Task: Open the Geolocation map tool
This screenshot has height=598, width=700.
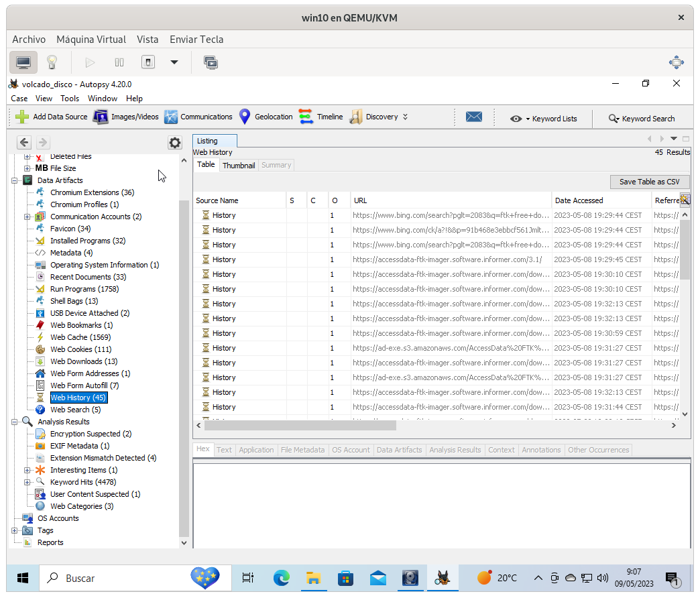Action: [266, 117]
